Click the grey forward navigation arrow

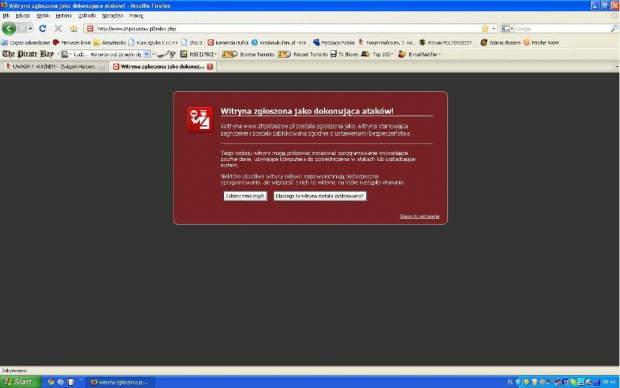tap(22, 28)
